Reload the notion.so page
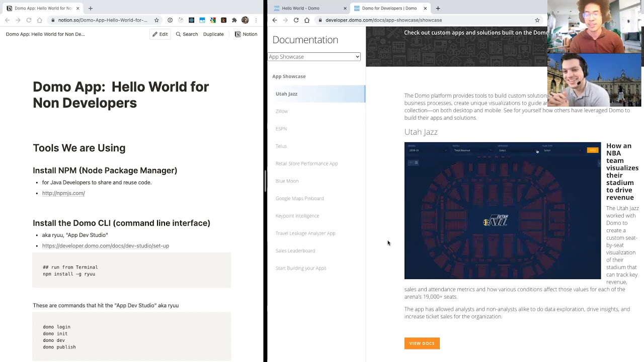644x362 pixels. pyautogui.click(x=29, y=20)
